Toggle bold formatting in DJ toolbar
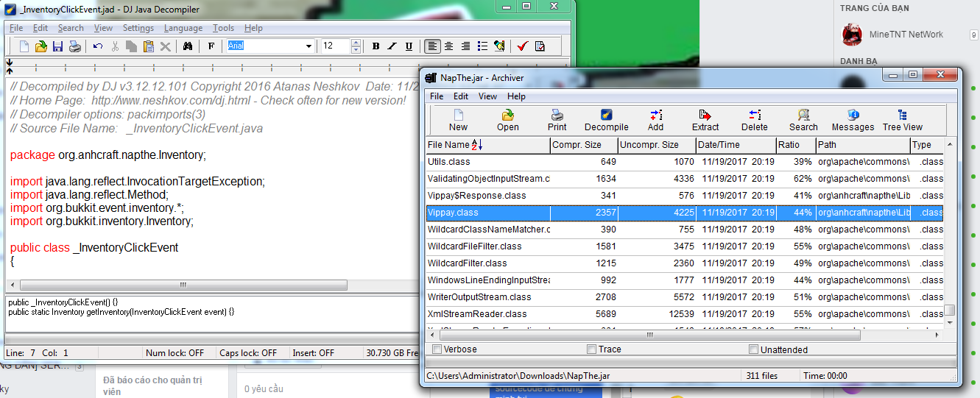Screen dimensions: 980x398 click(x=376, y=46)
